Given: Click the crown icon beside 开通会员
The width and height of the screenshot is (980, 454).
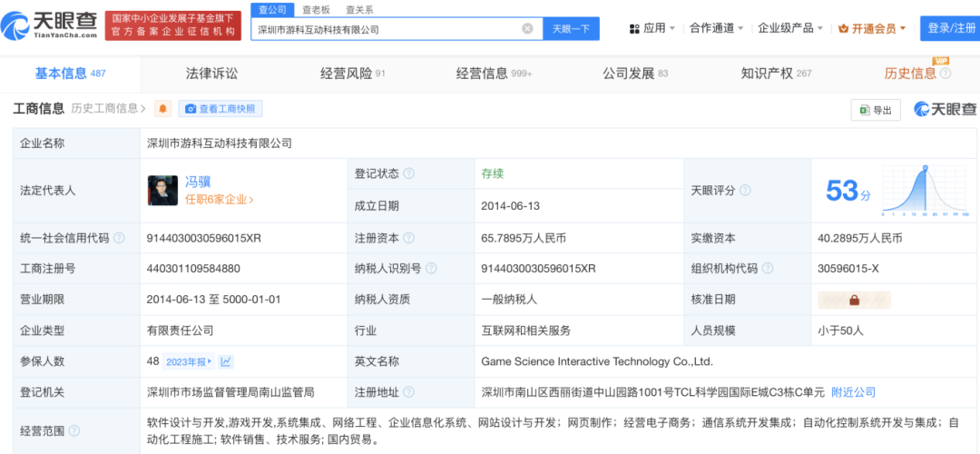Looking at the screenshot, I should 843,29.
